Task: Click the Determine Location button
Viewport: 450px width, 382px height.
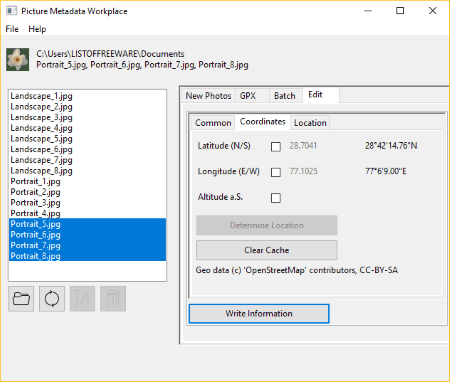Action: (267, 225)
